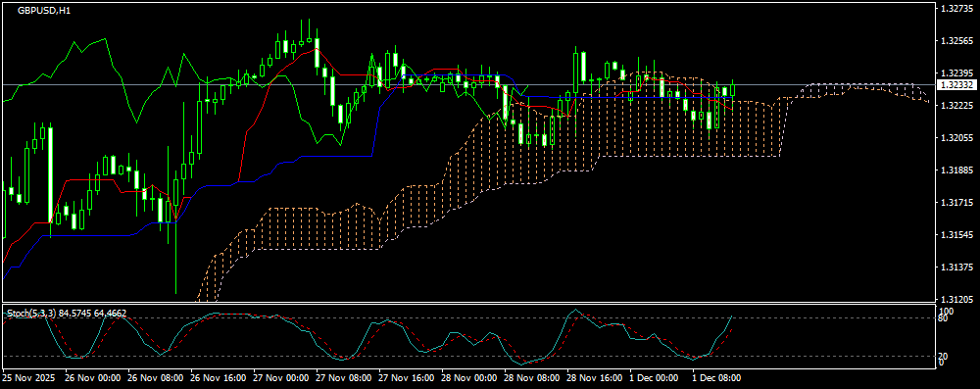Image resolution: width=980 pixels, height=389 pixels.
Task: Click the 28 Nov 00:00 time label
Action: point(468,378)
